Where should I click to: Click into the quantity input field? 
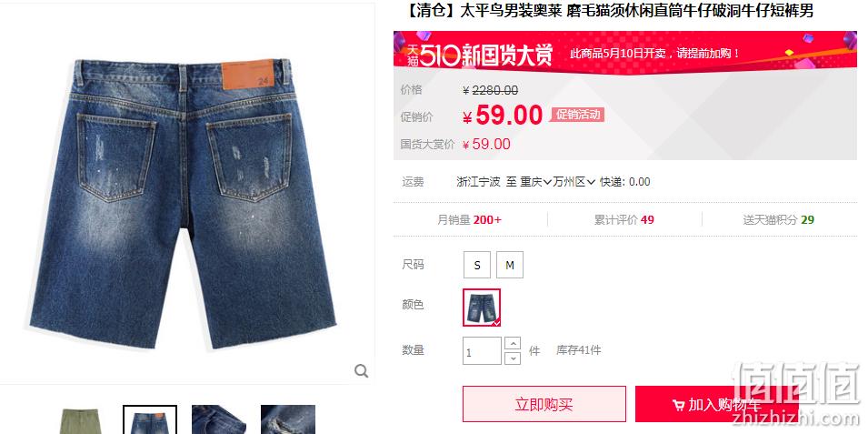[482, 351]
